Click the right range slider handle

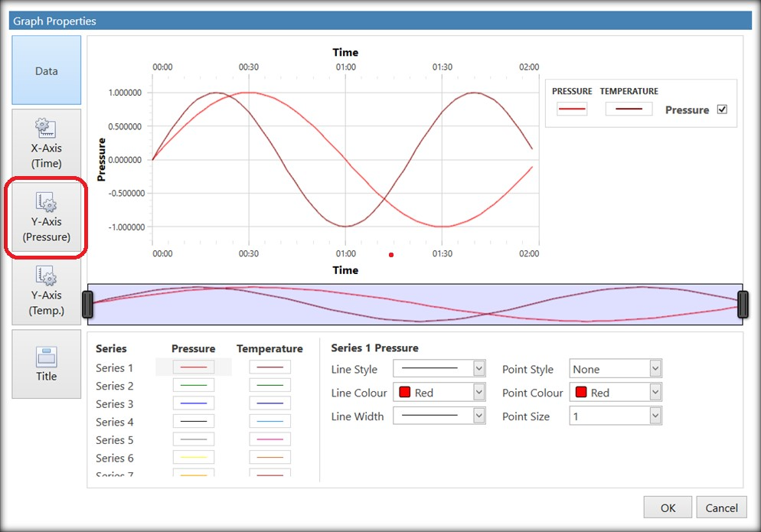pyautogui.click(x=743, y=305)
